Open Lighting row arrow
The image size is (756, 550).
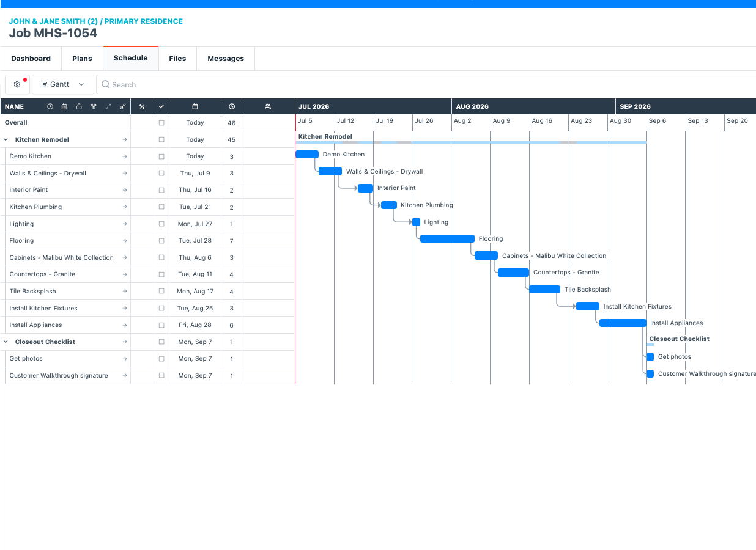click(125, 224)
